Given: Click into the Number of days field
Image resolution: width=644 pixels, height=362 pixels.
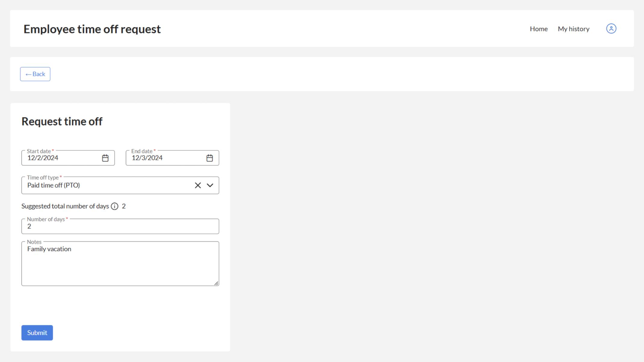Looking at the screenshot, I should tap(120, 226).
